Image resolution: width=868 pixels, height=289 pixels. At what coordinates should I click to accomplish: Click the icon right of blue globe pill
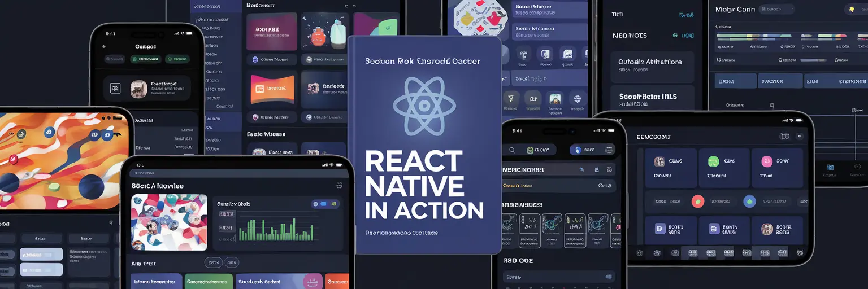(x=610, y=150)
